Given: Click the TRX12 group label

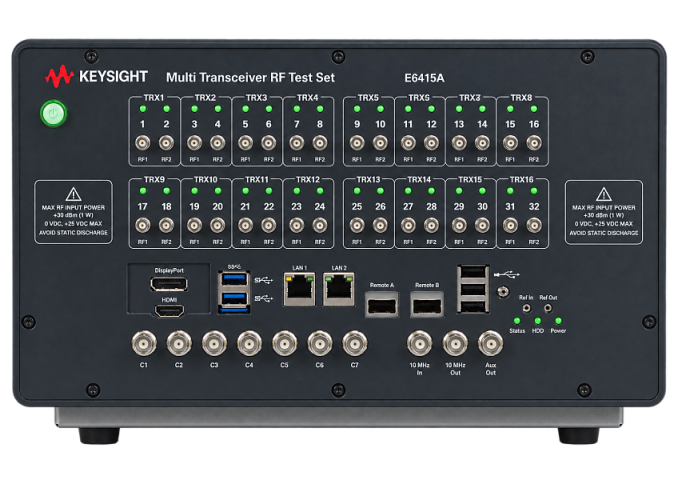Looking at the screenshot, I should 308,179.
